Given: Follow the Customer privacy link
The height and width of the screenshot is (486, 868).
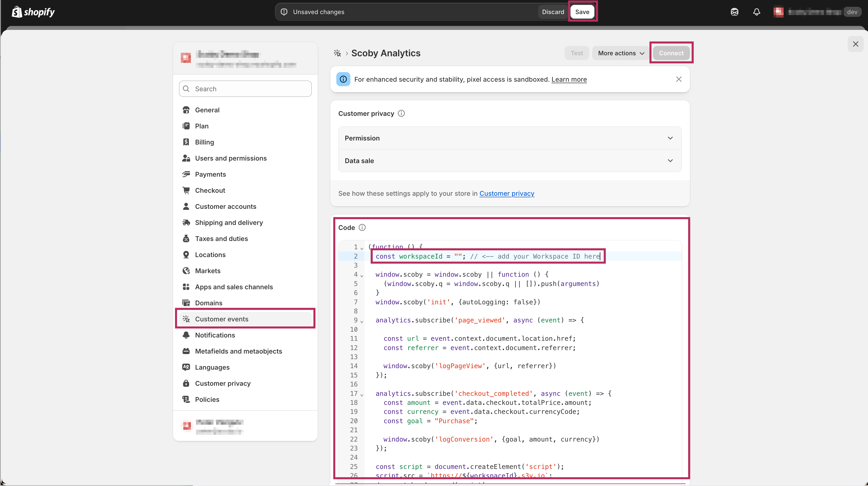Looking at the screenshot, I should click(506, 193).
